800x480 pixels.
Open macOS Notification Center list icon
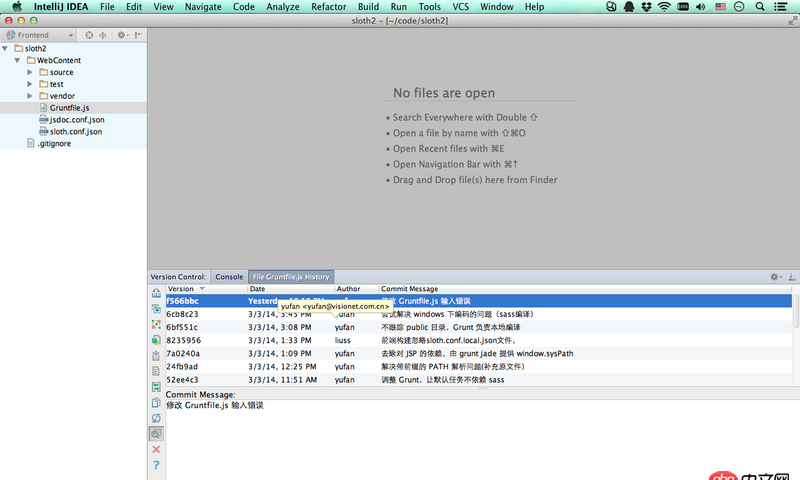781,7
